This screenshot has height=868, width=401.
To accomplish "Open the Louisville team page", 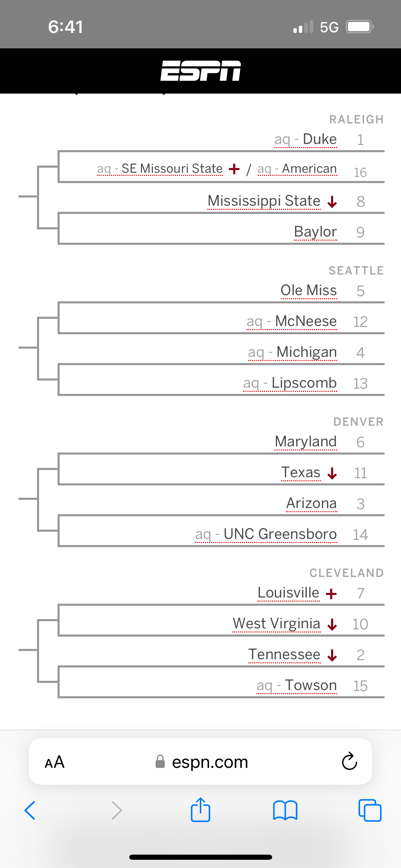I will (x=288, y=593).
